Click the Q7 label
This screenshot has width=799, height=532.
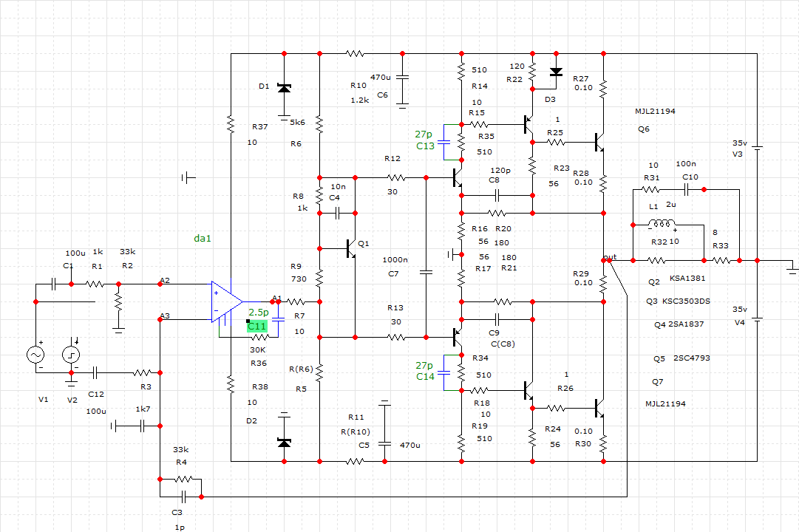[x=657, y=382]
